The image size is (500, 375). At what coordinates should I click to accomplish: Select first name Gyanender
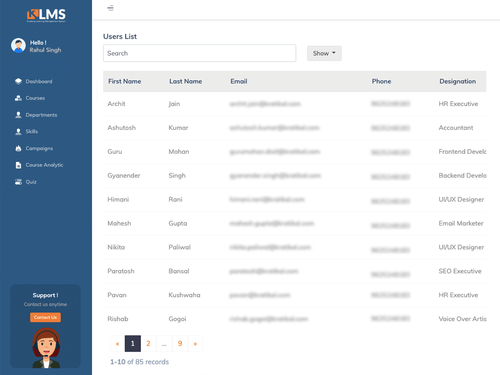point(124,176)
